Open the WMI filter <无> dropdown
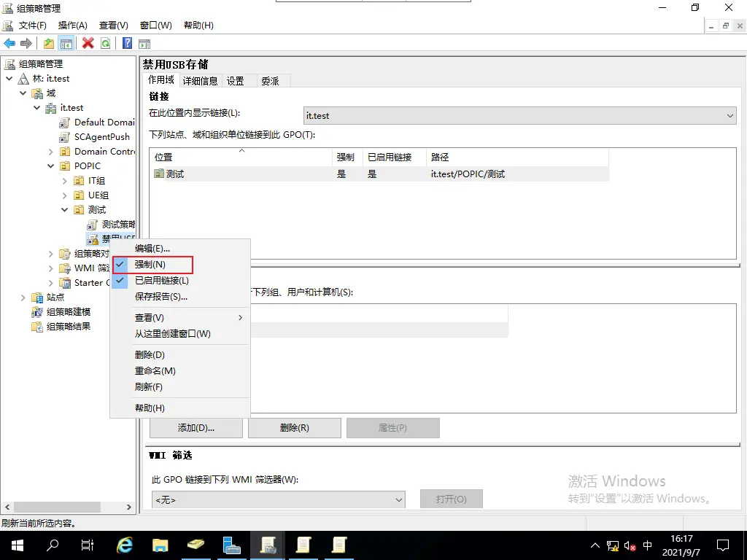This screenshot has width=747, height=560. pyautogui.click(x=278, y=499)
